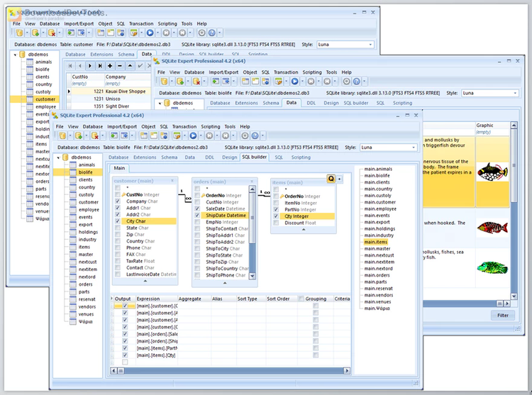This screenshot has width=532, height=395.
Task: Click First record navigator icon in back window
Action: pyautogui.click(x=70, y=66)
